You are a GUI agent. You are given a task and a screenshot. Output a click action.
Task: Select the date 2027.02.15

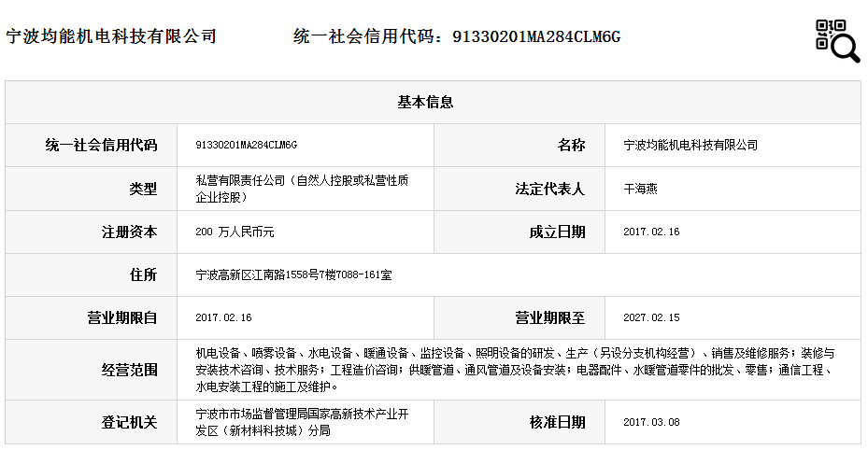click(651, 317)
